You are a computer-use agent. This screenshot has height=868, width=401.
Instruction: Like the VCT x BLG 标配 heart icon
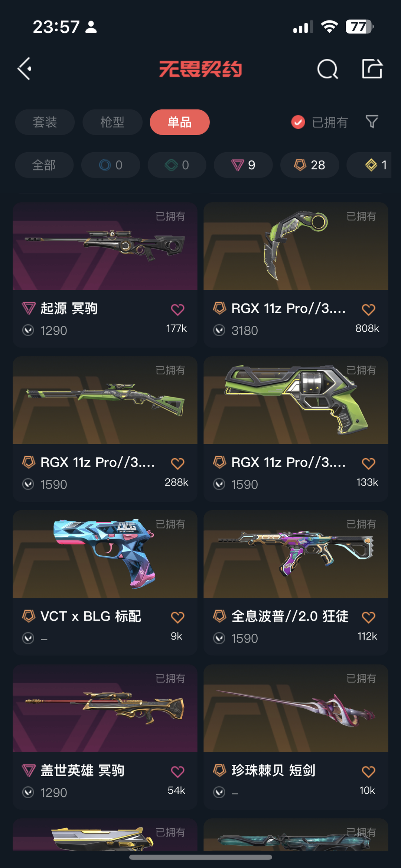coord(177,617)
